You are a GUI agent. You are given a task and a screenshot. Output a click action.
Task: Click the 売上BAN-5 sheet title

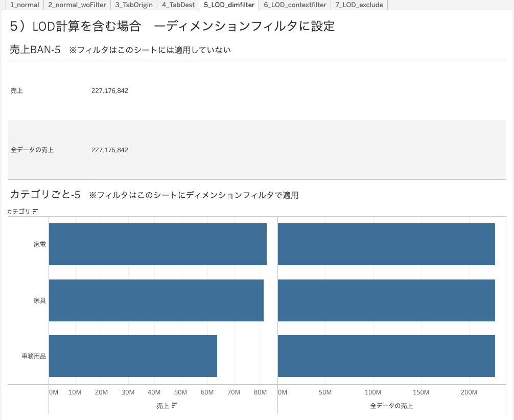pyautogui.click(x=35, y=50)
